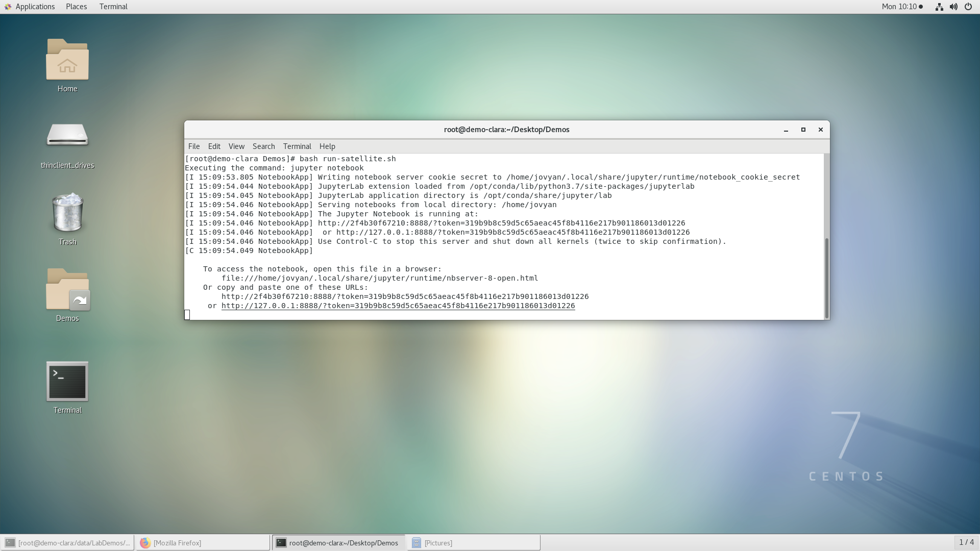The width and height of the screenshot is (980, 551).
Task: Open the Terminal menu in terminal window
Action: point(297,146)
